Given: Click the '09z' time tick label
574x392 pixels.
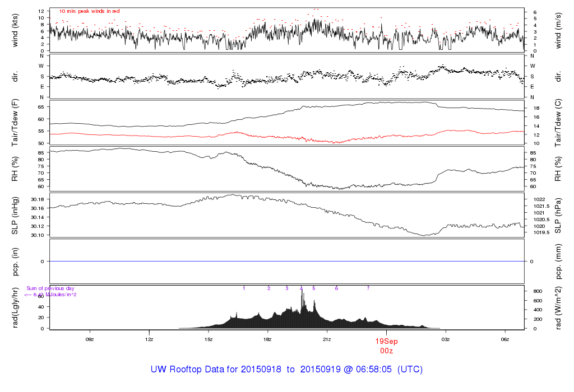Looking at the screenshot, I should tap(90, 339).
